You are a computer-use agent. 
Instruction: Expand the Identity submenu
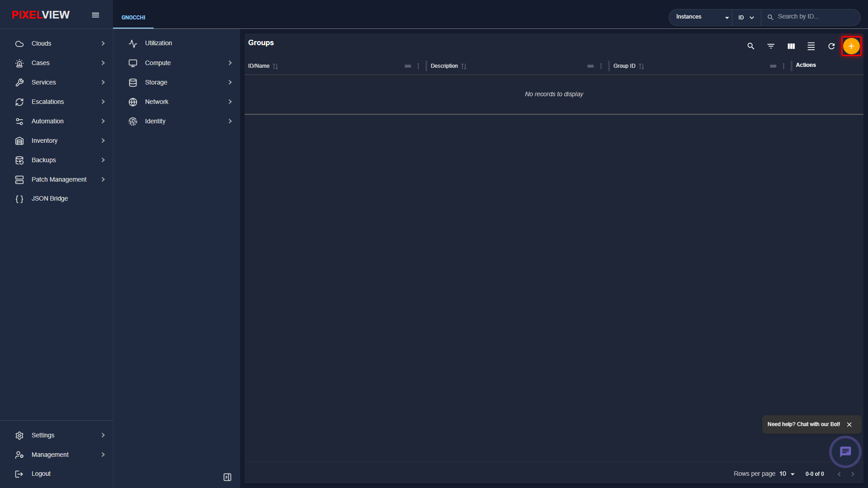pyautogui.click(x=180, y=121)
